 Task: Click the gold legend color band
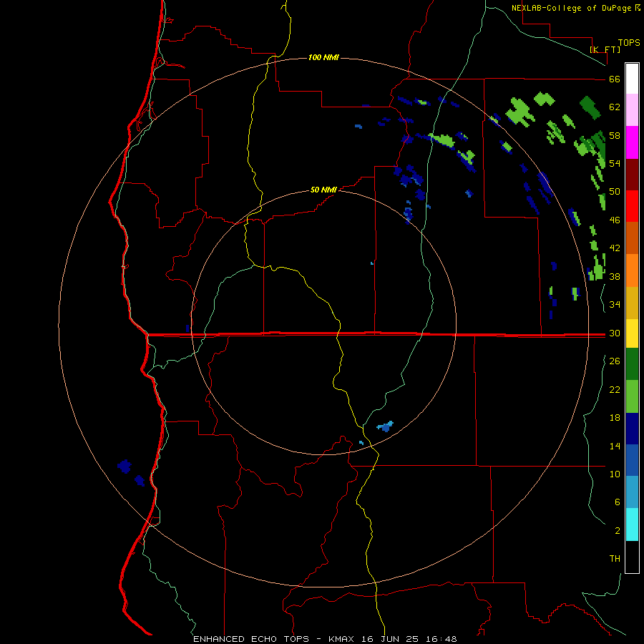click(632, 303)
